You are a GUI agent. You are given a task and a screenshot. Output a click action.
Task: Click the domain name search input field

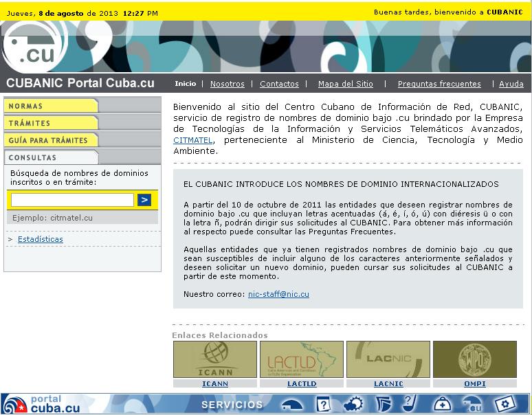click(72, 200)
